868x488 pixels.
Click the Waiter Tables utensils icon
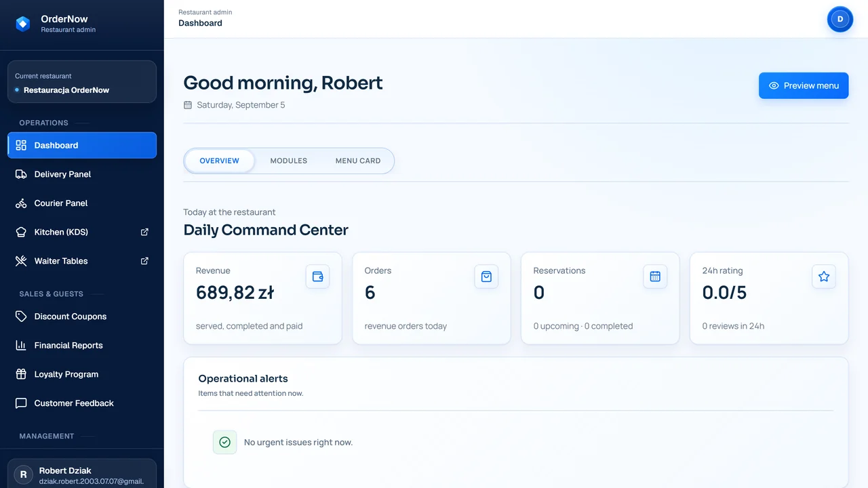(21, 261)
